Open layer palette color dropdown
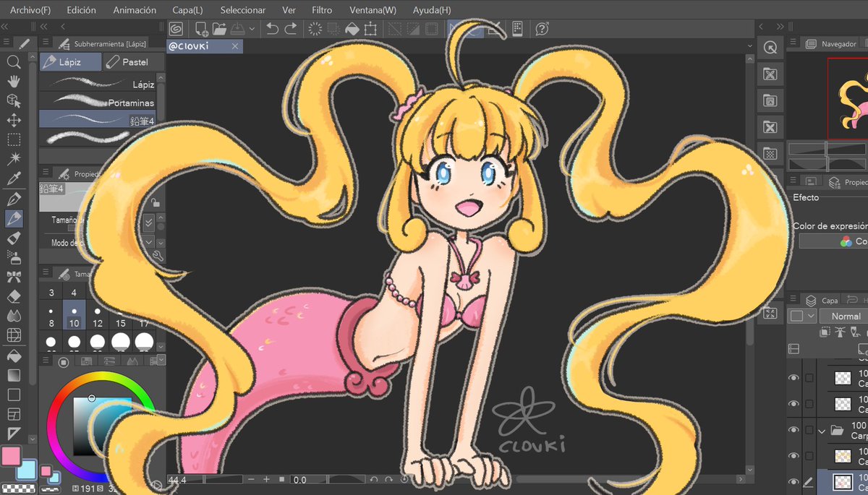868x495 pixels. 802,316
